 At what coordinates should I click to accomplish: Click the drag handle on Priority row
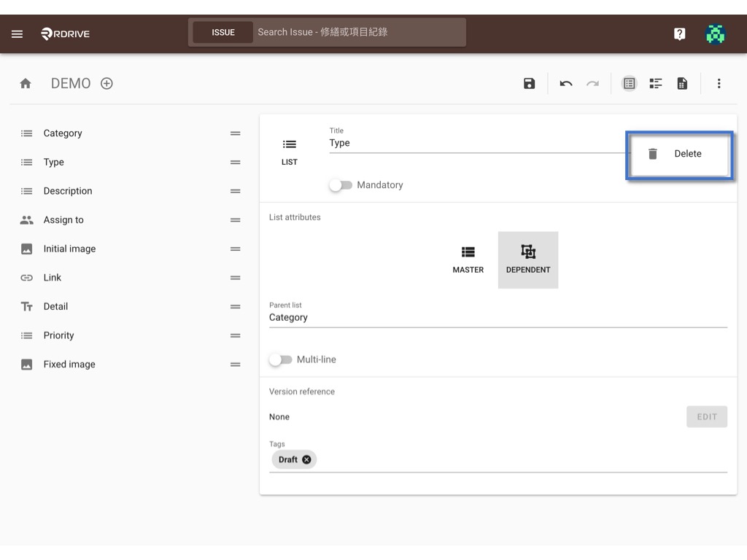click(x=236, y=335)
